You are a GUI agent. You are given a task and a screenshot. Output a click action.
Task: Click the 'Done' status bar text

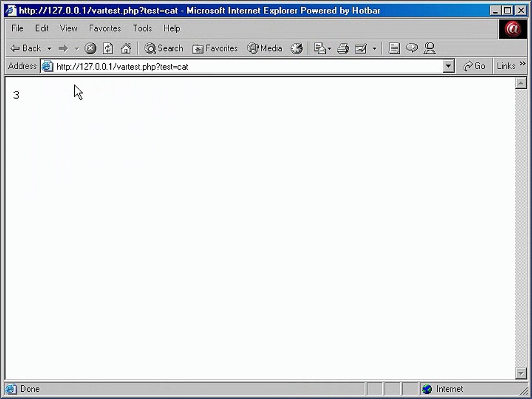coord(30,389)
